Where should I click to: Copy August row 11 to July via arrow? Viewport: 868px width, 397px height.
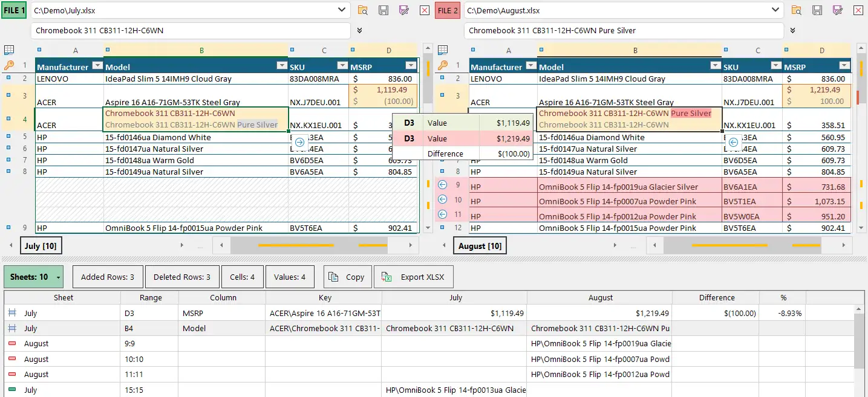[442, 214]
